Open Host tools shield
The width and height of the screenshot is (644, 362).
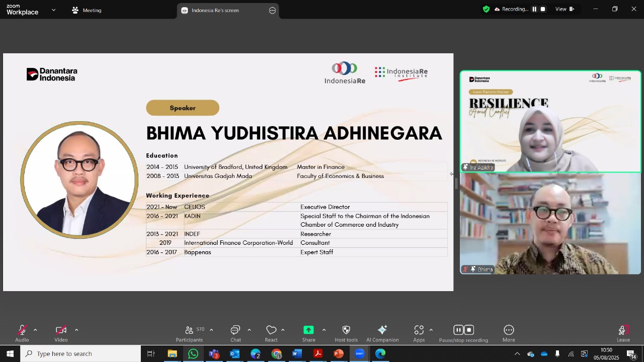(346, 333)
